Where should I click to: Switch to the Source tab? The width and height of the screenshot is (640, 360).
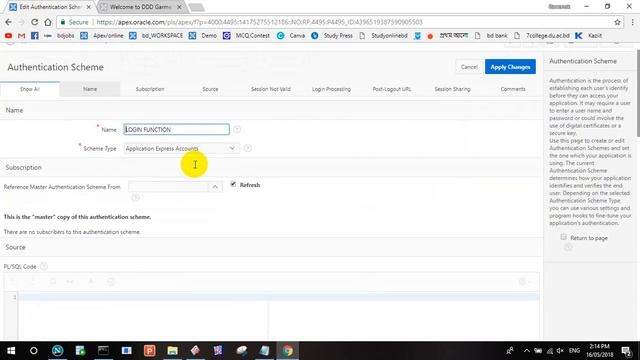pos(210,89)
